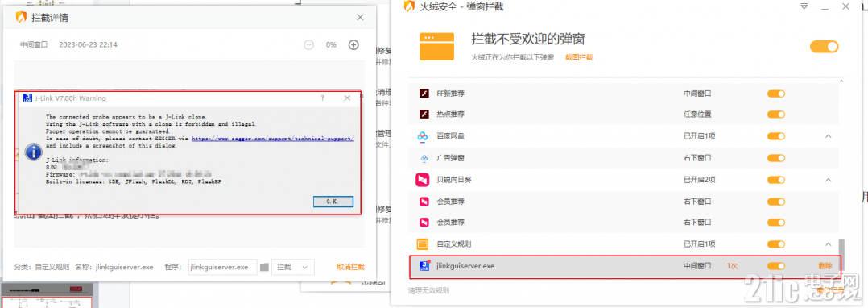Select the 热点推荐 row label
This screenshot has width=868, height=308.
point(451,114)
